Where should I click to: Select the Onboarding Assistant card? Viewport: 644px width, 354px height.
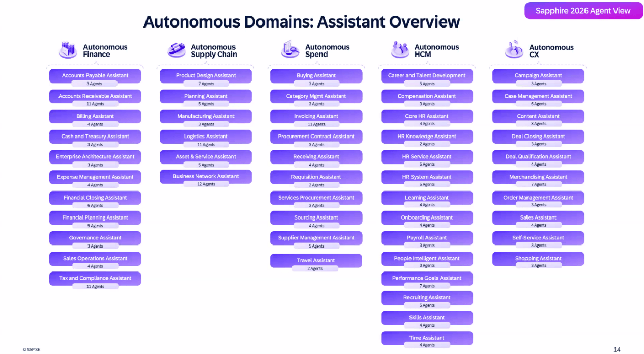click(x=427, y=217)
